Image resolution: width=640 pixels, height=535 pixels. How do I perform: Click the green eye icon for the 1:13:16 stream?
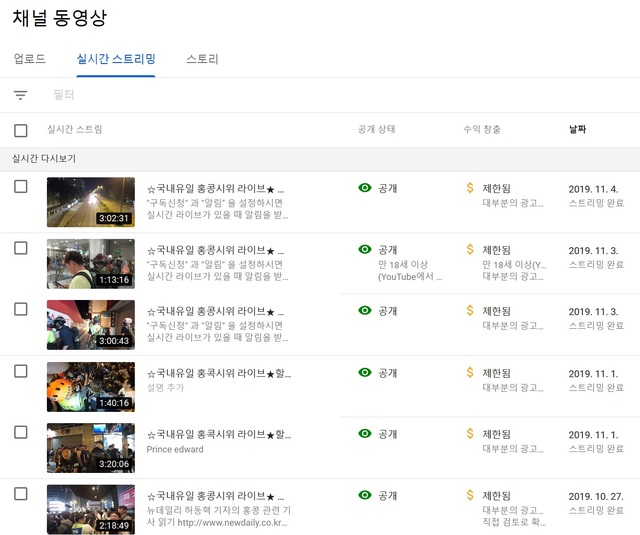click(x=365, y=249)
